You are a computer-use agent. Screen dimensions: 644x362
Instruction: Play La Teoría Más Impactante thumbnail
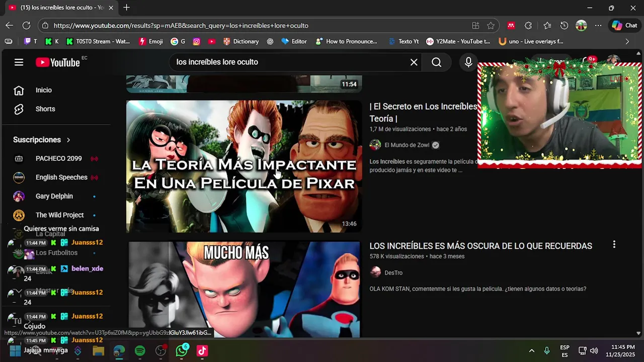tap(244, 166)
